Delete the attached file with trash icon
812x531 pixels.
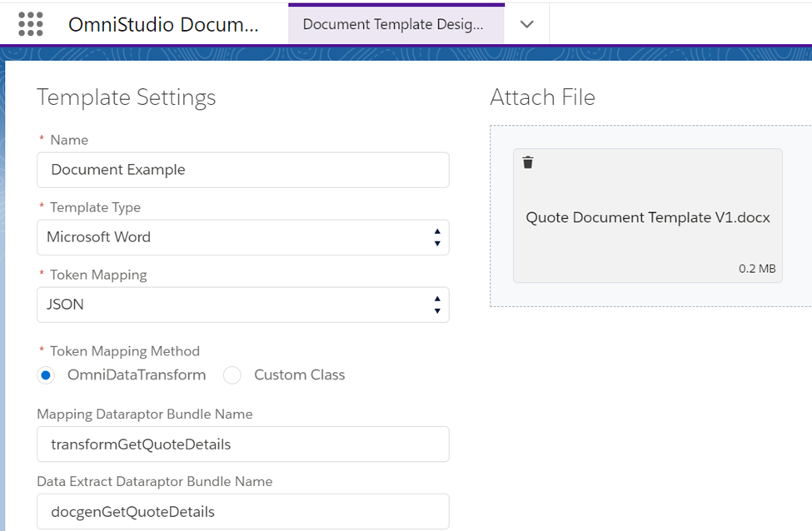click(x=528, y=162)
